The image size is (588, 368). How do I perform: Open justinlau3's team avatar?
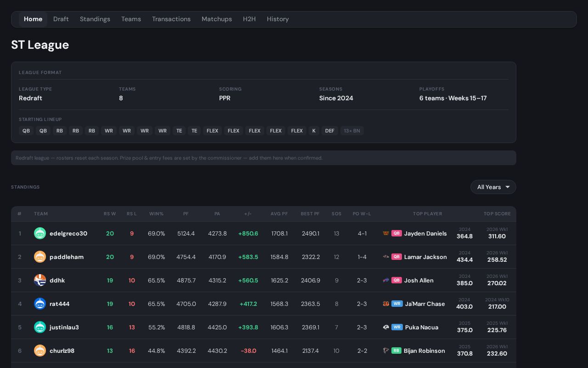[40, 327]
